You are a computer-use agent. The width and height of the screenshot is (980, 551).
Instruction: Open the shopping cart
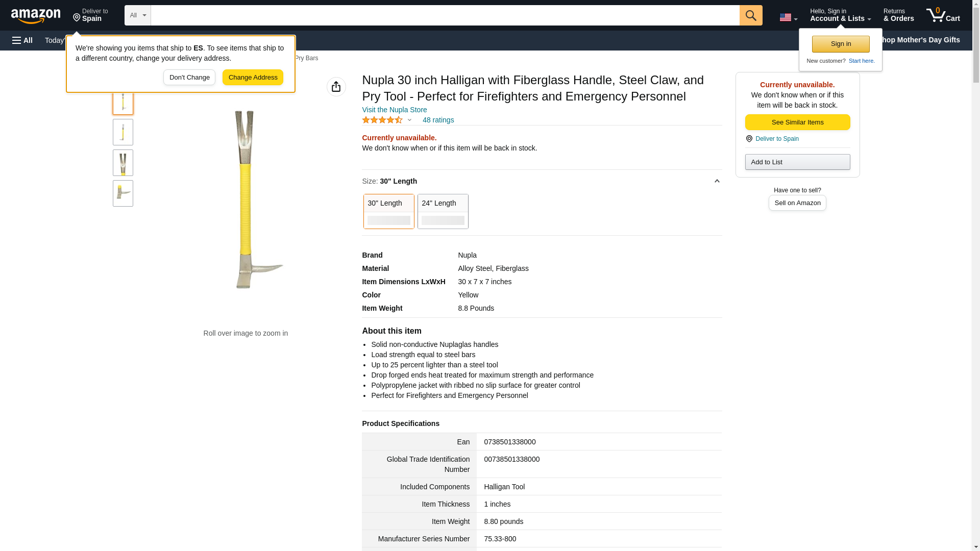pyautogui.click(x=943, y=15)
